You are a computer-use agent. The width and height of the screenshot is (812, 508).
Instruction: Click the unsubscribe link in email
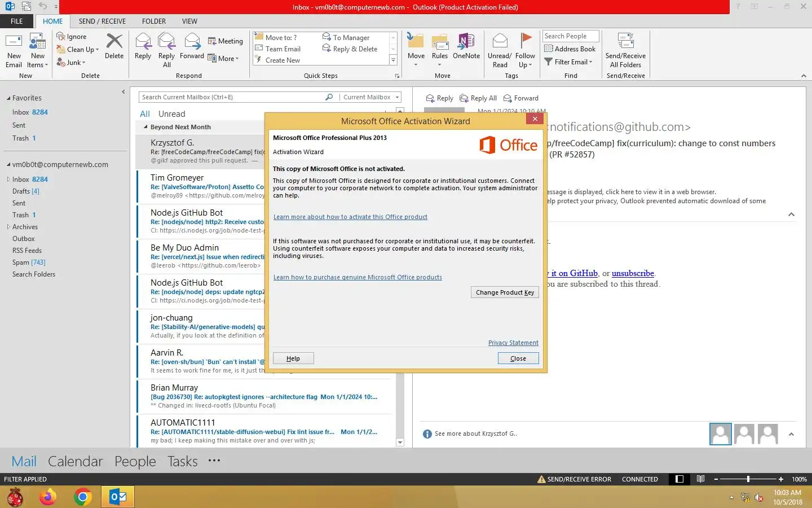(633, 273)
